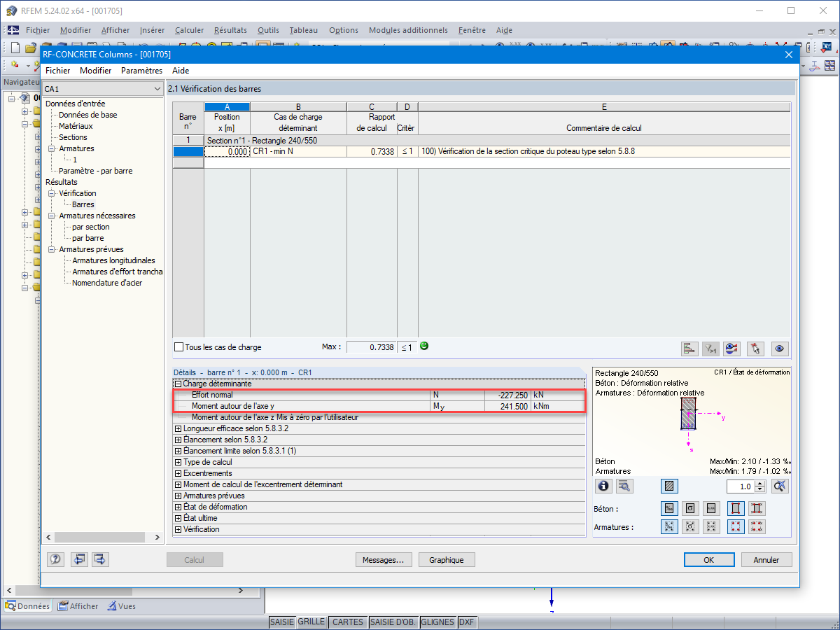Click right arrow of navigation tree scrollbar

click(x=157, y=538)
